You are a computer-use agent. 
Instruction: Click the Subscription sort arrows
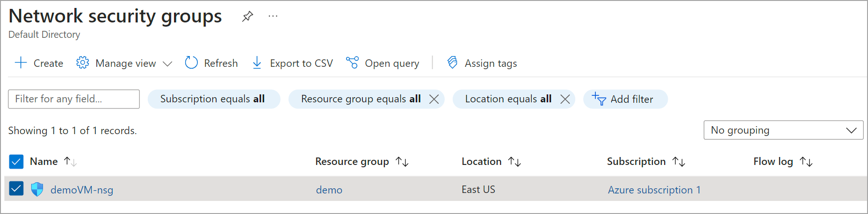[679, 162]
